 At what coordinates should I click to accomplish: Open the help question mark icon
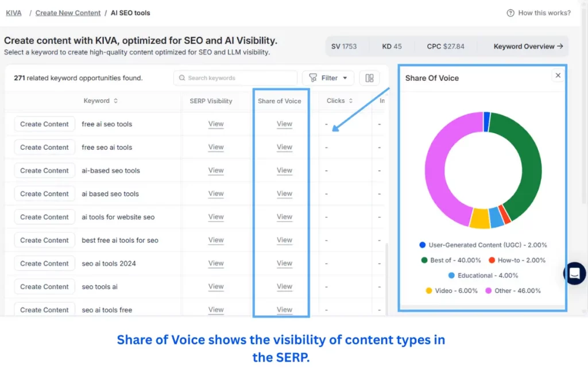pyautogui.click(x=510, y=13)
